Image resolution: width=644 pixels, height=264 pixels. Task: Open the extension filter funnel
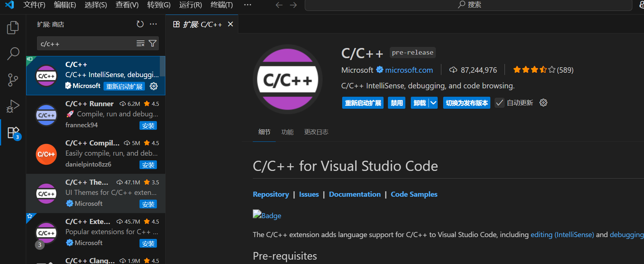click(x=153, y=44)
